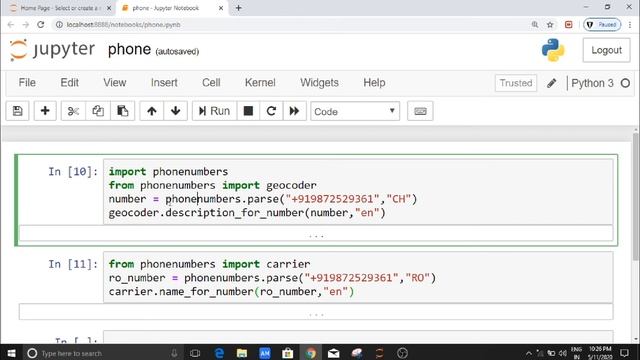Open the Kernel menu
This screenshot has width=640, height=360.
click(260, 83)
